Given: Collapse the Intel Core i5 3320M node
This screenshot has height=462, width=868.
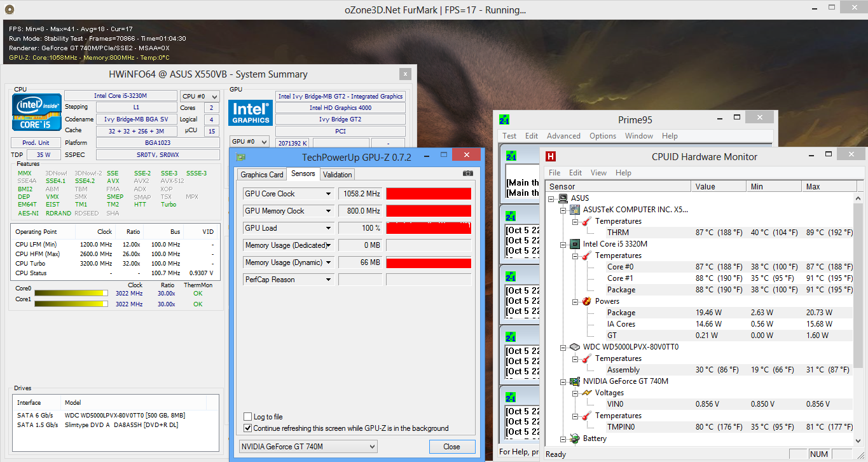Looking at the screenshot, I should pos(563,244).
